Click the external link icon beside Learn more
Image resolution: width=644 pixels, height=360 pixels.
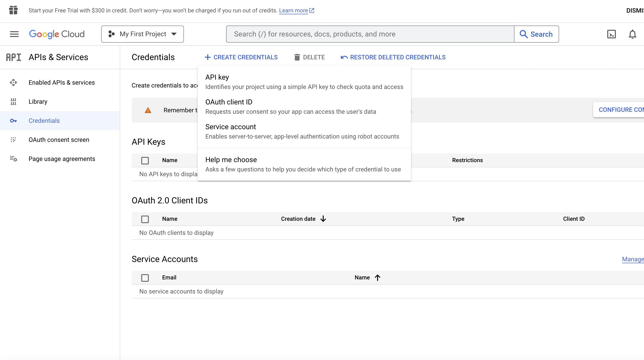tap(312, 10)
